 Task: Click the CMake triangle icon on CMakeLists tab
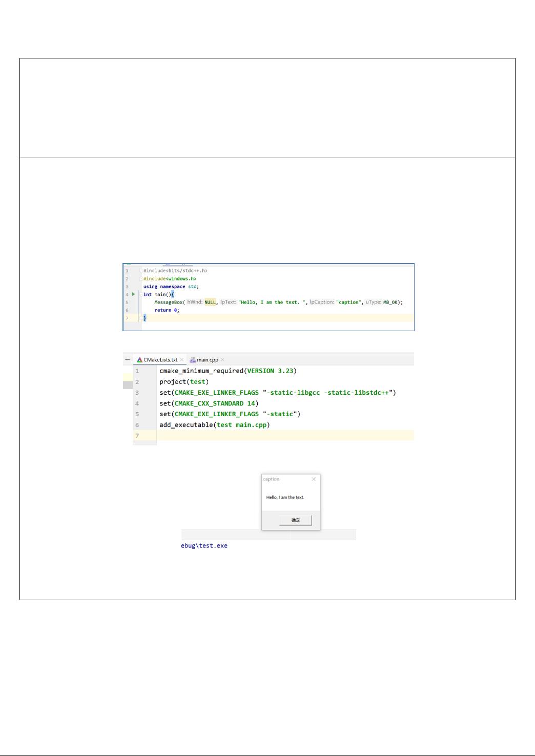pyautogui.click(x=139, y=360)
